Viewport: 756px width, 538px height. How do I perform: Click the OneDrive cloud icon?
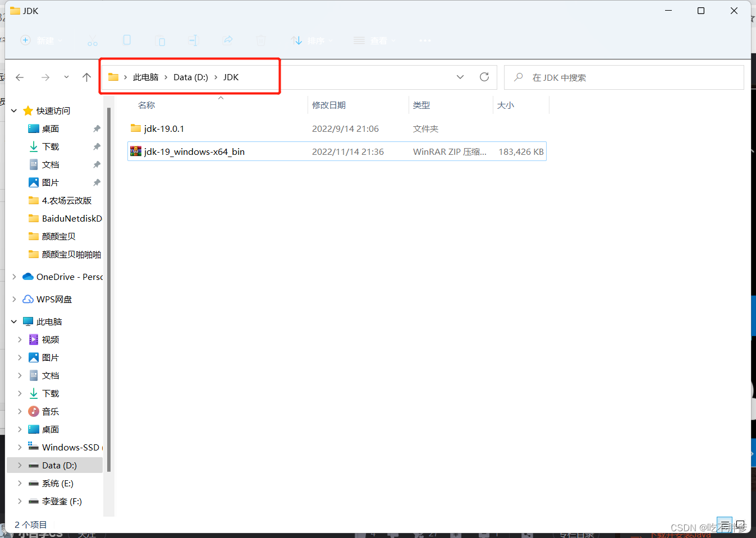28,277
